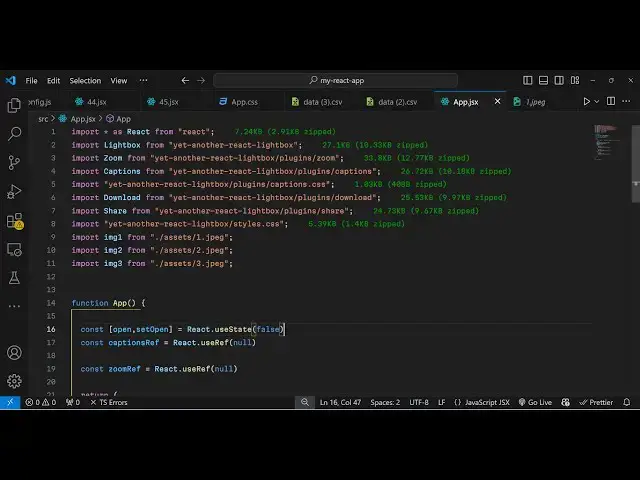Open the Source Control view
Viewport: 640px width, 480px height.
(x=14, y=162)
